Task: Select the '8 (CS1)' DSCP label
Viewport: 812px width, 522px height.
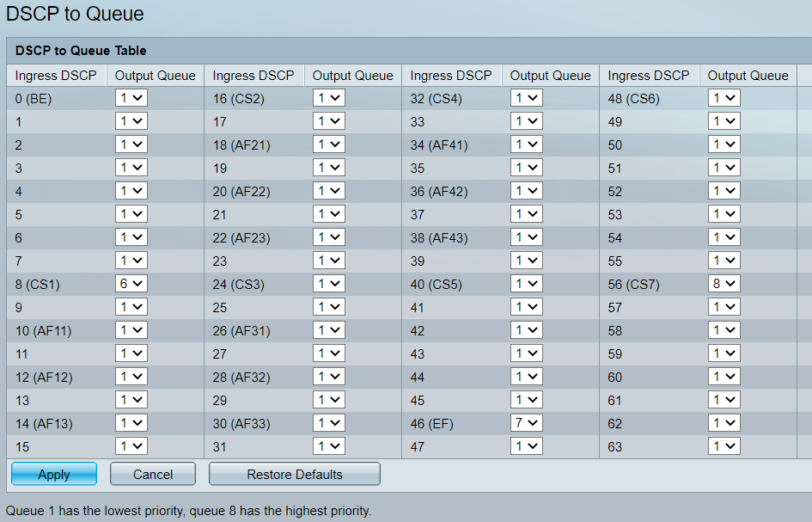Action: coord(37,285)
